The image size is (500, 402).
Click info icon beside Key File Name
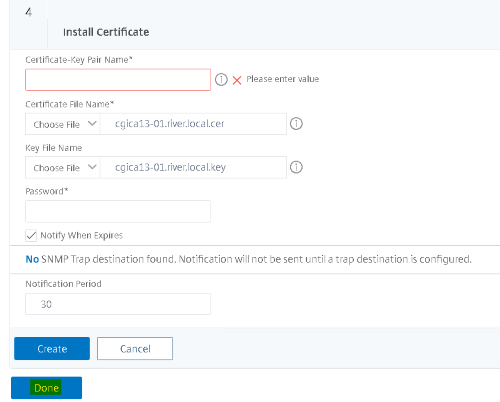tap(296, 167)
